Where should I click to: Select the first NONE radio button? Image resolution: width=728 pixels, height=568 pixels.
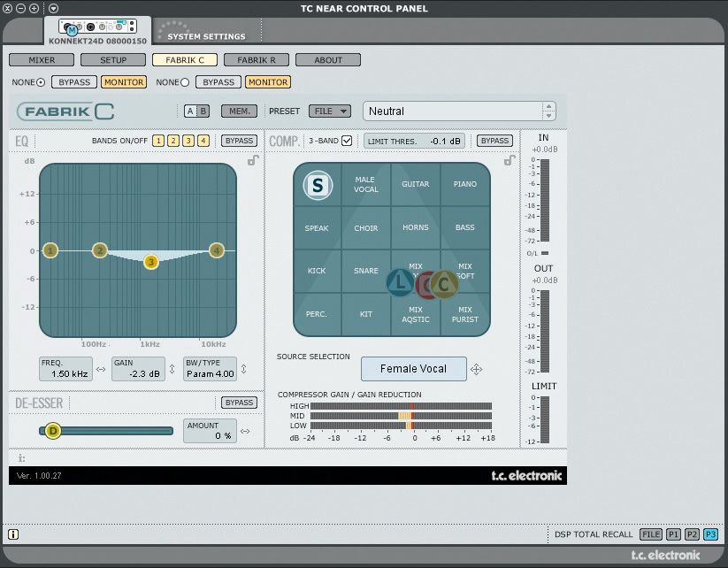click(x=41, y=82)
